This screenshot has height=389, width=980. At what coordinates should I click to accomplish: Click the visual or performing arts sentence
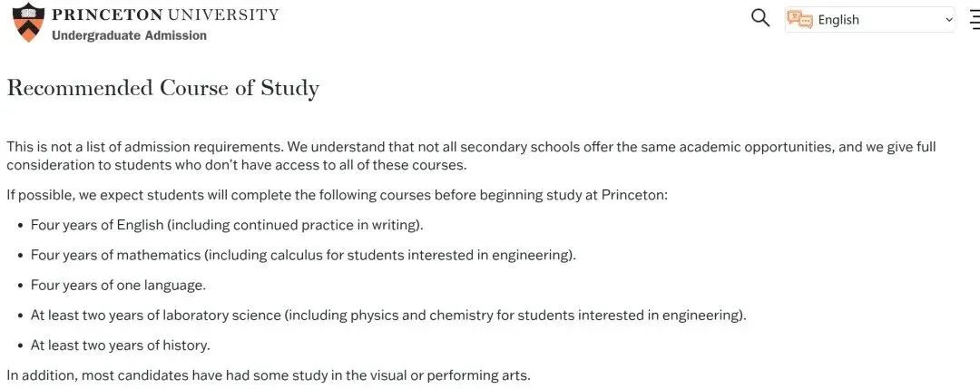point(269,376)
